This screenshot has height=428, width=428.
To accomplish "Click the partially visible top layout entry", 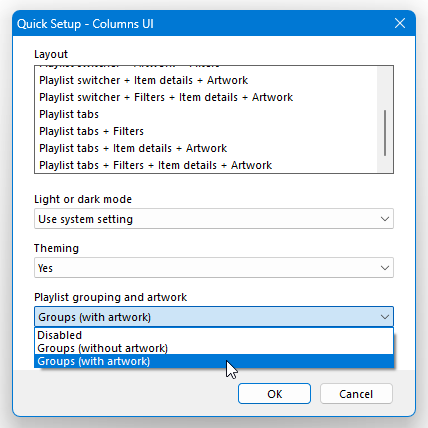I will (x=206, y=69).
